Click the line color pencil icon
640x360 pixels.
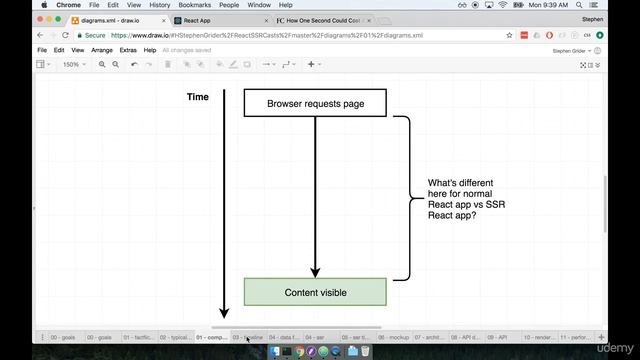pyautogui.click(x=233, y=64)
